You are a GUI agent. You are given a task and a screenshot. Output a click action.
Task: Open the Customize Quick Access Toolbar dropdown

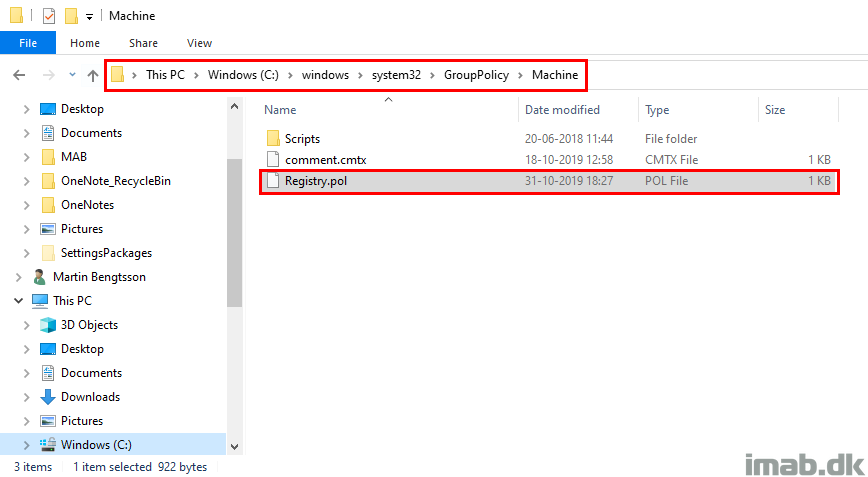[89, 17]
